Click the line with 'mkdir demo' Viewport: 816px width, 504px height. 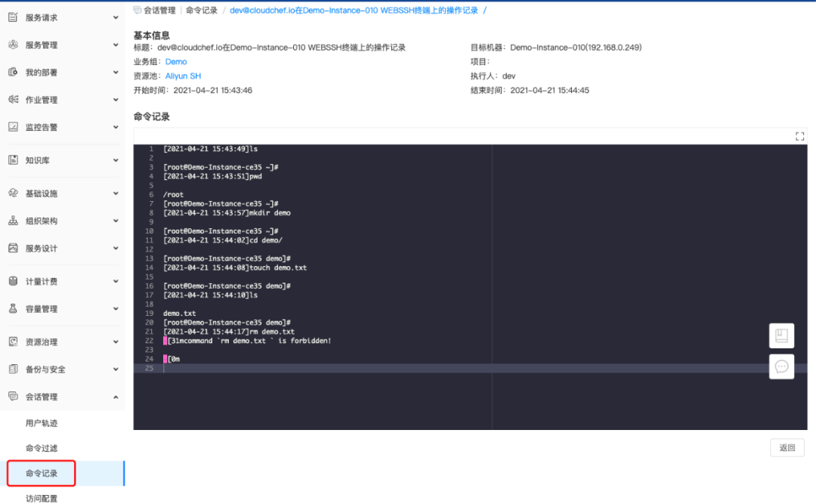pyautogui.click(x=227, y=213)
